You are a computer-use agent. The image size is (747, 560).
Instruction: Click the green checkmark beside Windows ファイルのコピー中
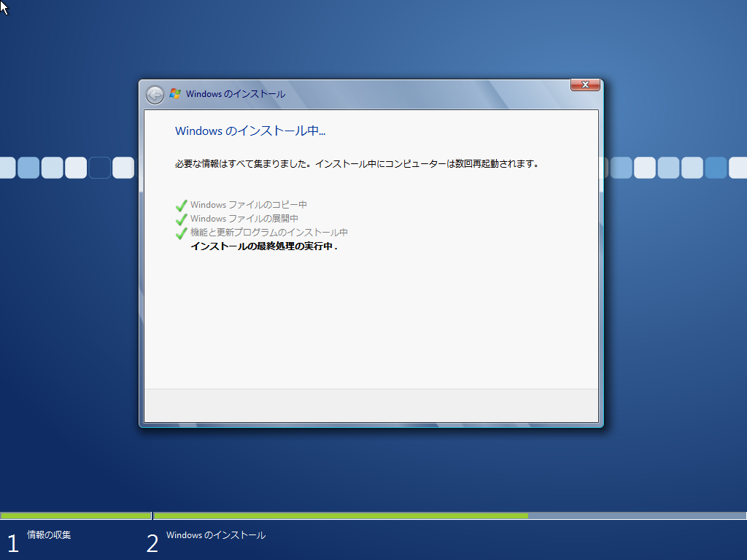coord(181,206)
